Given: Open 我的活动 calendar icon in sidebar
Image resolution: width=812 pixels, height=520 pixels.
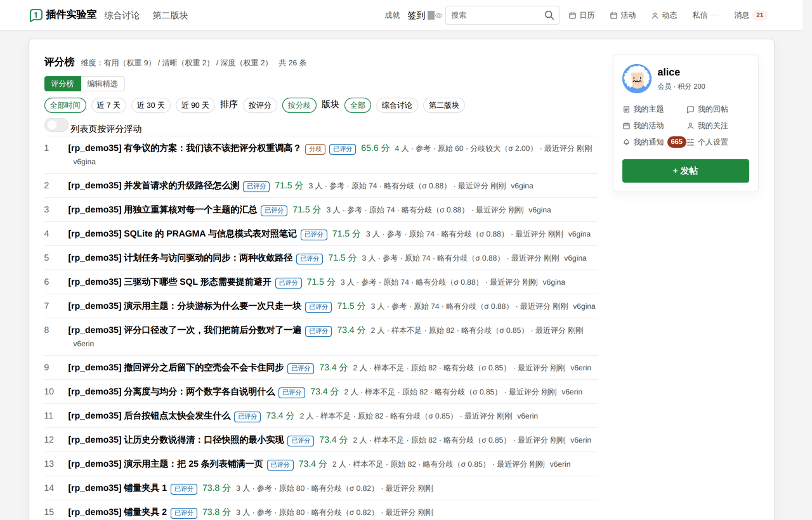Looking at the screenshot, I should point(627,126).
